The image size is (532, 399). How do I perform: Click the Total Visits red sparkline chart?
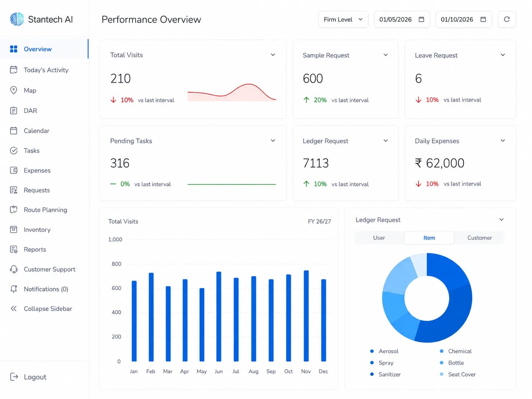(232, 93)
